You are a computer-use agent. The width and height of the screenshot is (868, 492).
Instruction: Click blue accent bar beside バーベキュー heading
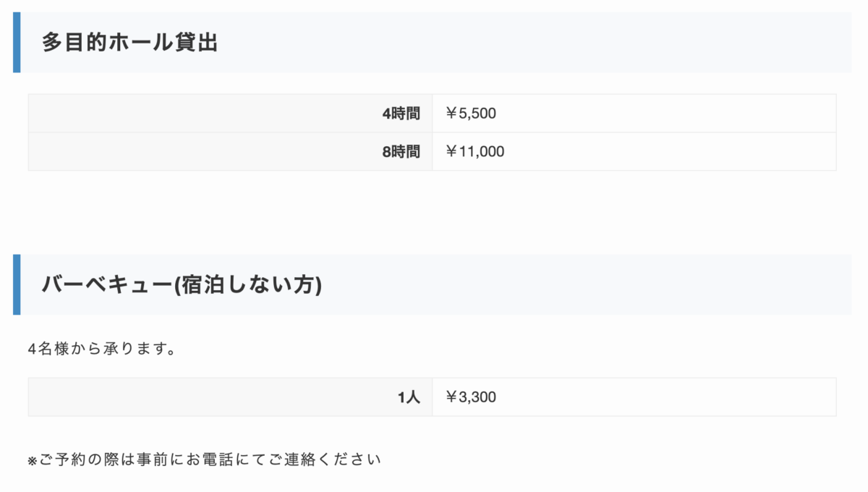(x=17, y=284)
